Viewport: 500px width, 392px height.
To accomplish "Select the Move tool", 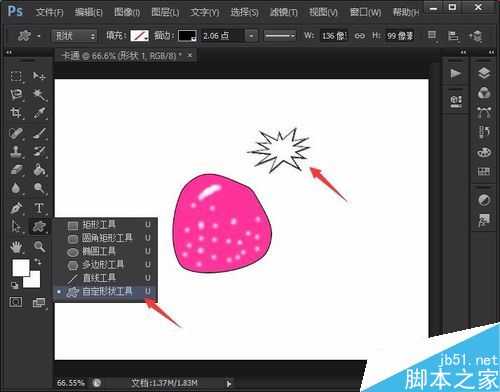I will click(39, 76).
